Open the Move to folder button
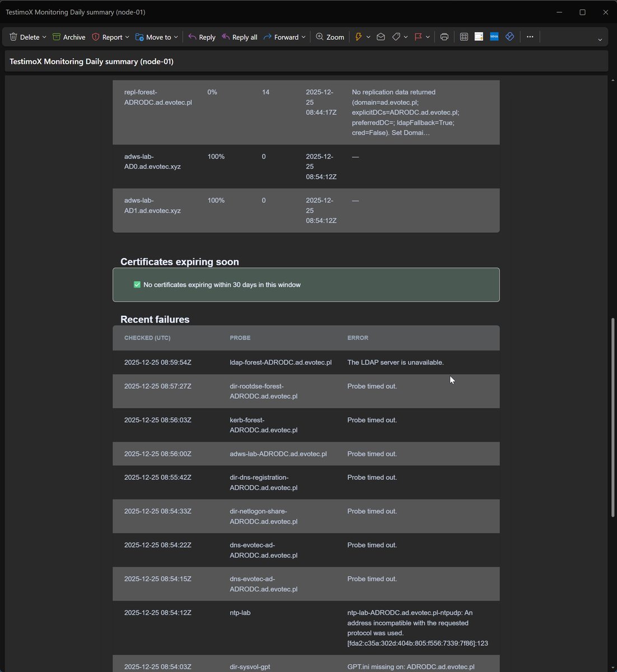617x672 pixels. click(153, 37)
